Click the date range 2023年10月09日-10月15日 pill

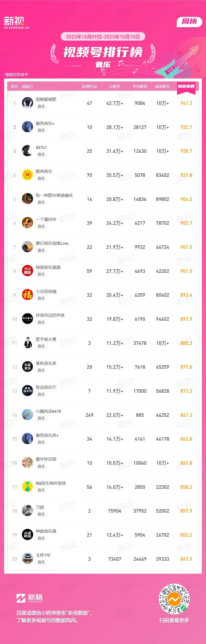point(103,37)
